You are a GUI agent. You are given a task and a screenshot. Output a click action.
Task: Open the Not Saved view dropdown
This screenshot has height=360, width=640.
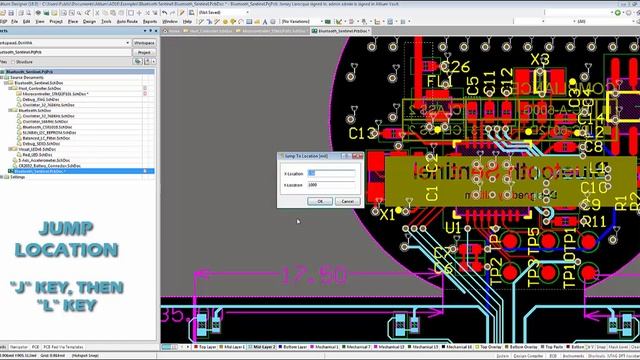pyautogui.click(x=248, y=13)
